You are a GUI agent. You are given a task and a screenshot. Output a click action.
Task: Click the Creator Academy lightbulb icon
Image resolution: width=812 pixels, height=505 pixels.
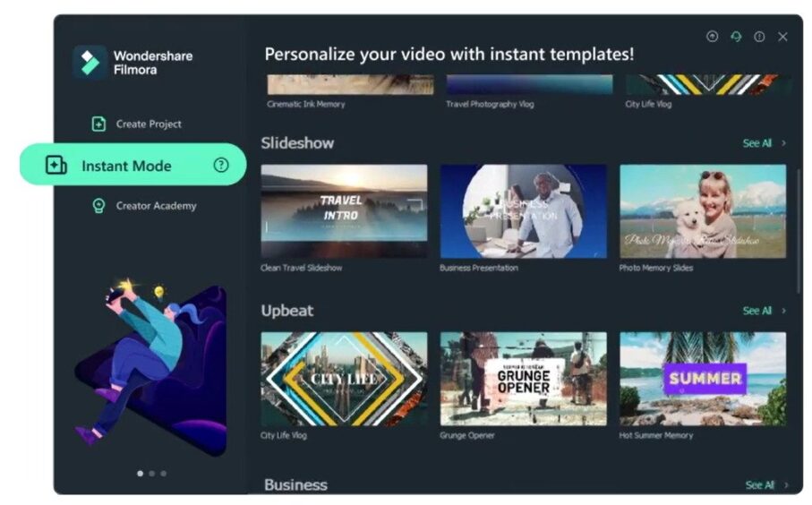point(98,206)
